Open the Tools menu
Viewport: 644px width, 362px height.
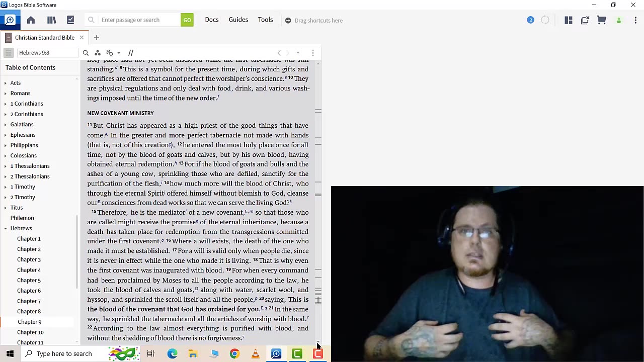266,20
